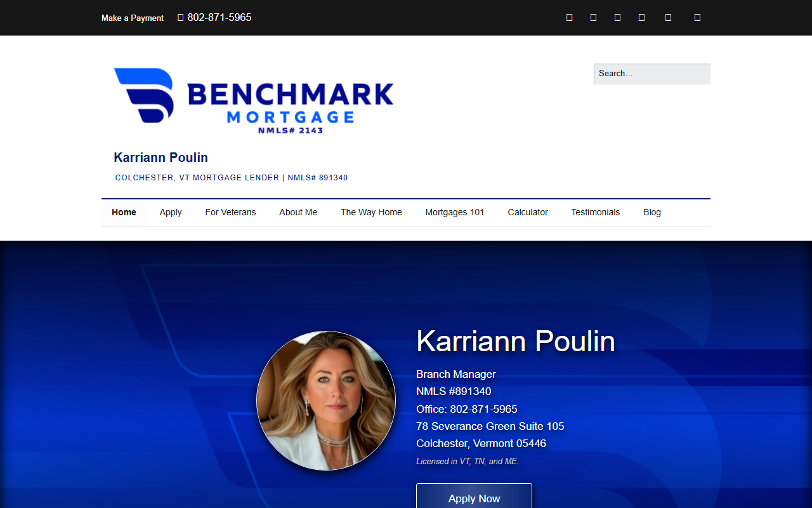Open the Apply menu item
This screenshot has height=508, width=812.
pyautogui.click(x=171, y=212)
